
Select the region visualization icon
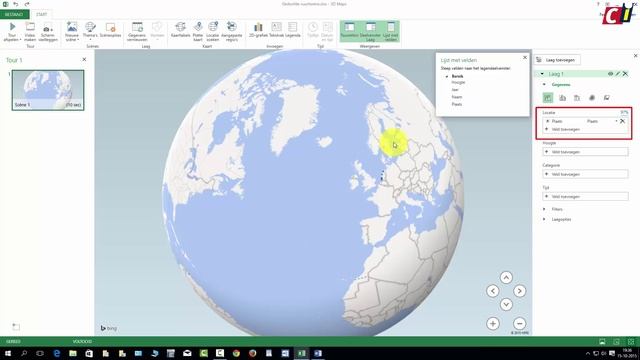(x=607, y=98)
